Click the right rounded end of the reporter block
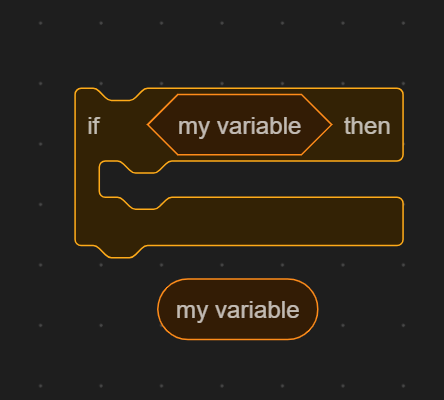 tap(309, 309)
